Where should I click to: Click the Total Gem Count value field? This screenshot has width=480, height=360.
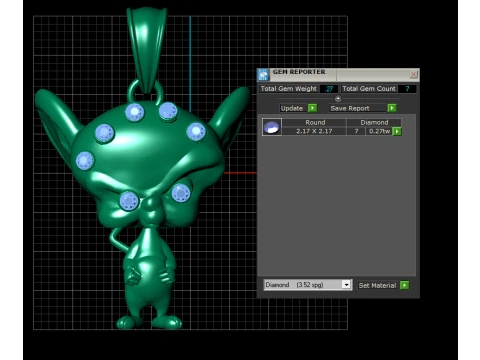click(x=407, y=89)
